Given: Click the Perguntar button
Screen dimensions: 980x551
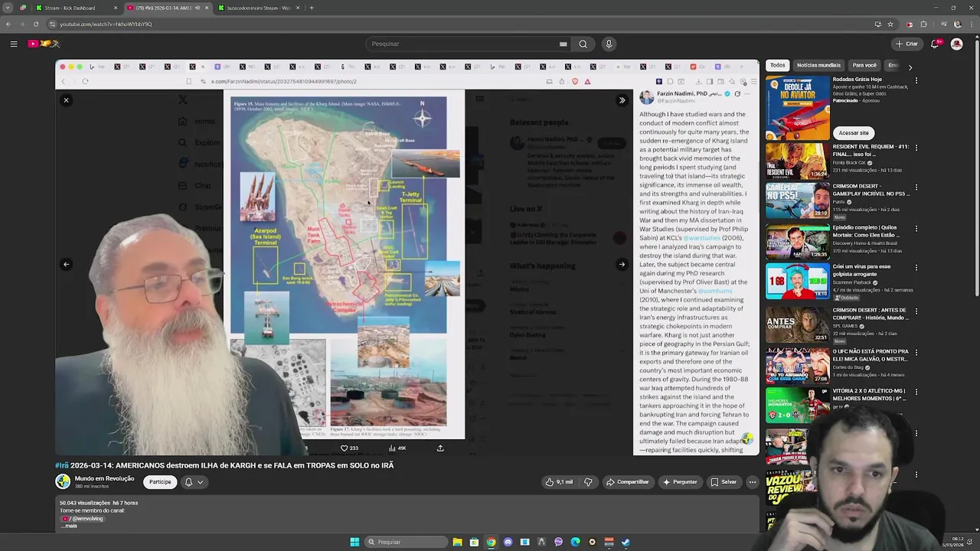Looking at the screenshot, I should coord(680,482).
